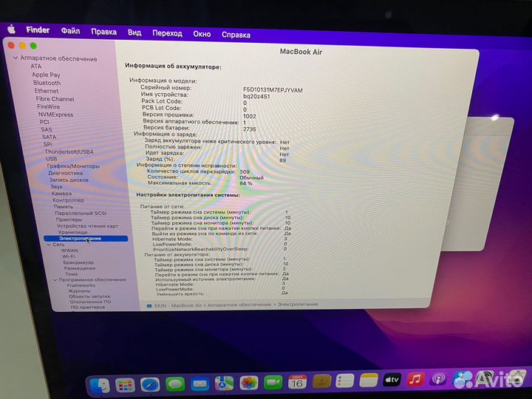Open Safari in the Dock
This screenshot has height=399, width=532.
[150, 385]
